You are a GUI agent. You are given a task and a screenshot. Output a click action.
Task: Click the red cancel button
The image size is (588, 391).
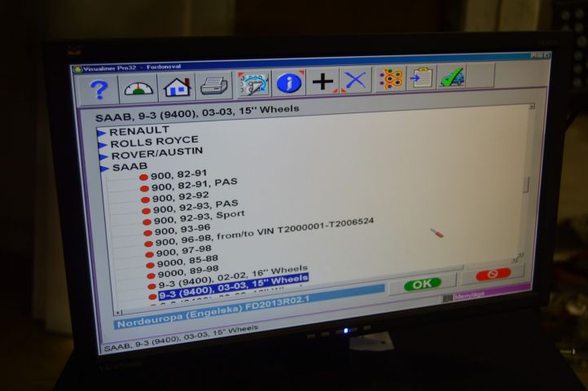[x=493, y=274]
